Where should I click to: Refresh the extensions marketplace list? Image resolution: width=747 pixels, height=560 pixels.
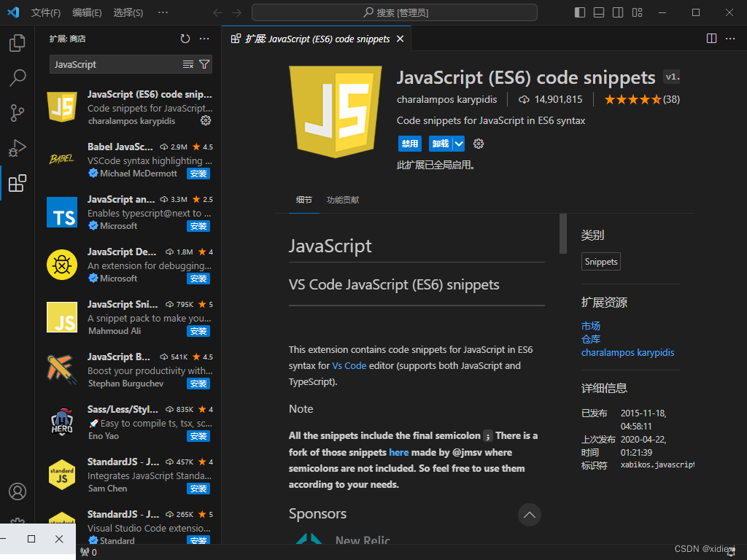coord(185,39)
